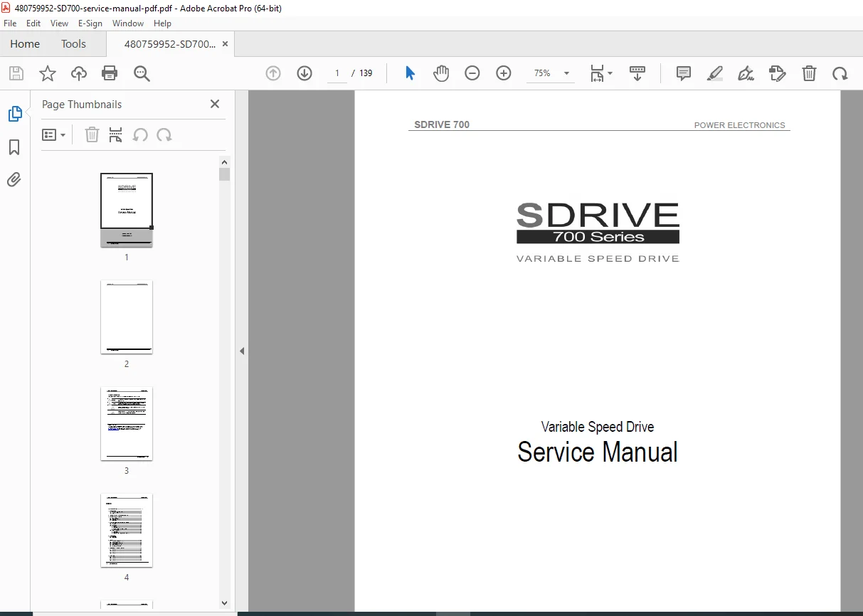Open the E-Sign menu
The width and height of the screenshot is (863, 616).
[x=90, y=23]
